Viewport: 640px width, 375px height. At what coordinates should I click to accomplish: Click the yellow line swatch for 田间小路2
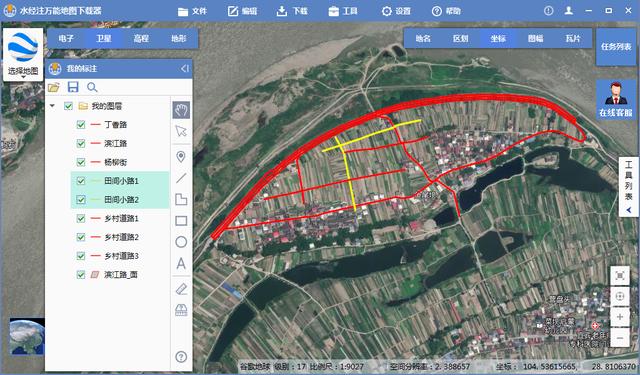click(x=95, y=200)
